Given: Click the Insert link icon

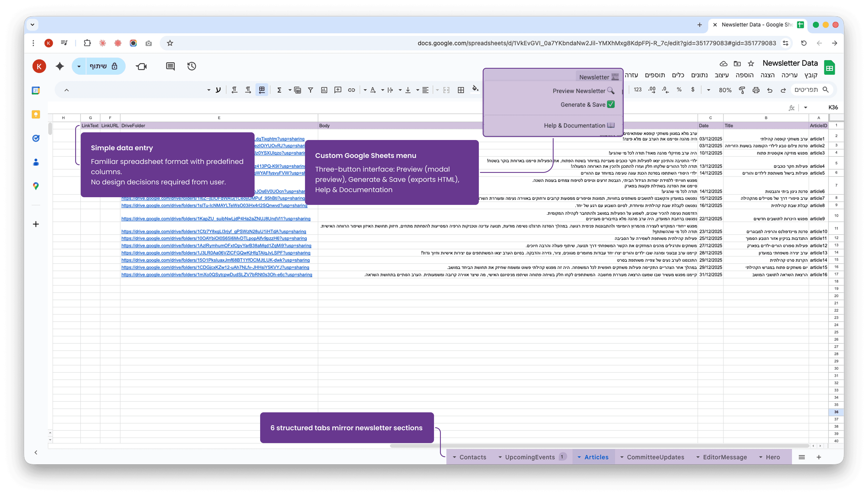Looking at the screenshot, I should coord(352,90).
